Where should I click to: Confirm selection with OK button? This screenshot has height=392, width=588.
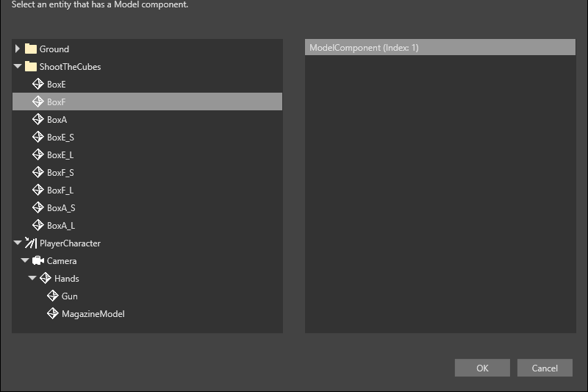(x=482, y=368)
